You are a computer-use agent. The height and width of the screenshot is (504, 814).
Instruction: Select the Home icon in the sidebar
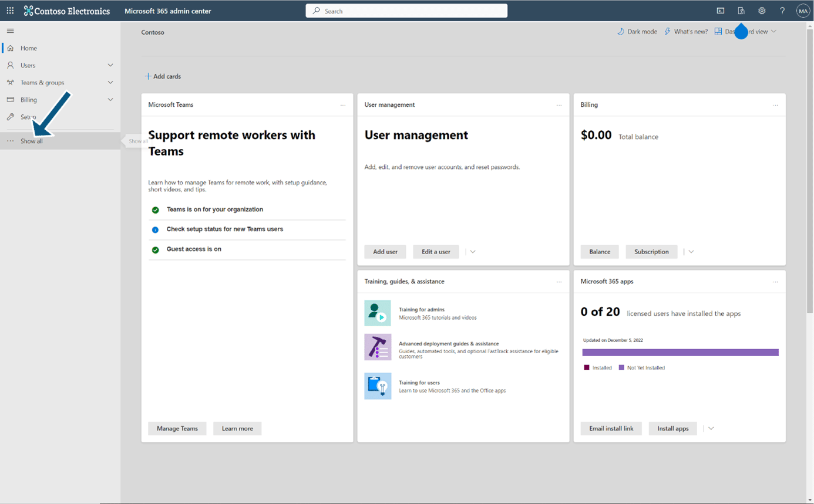coord(9,48)
